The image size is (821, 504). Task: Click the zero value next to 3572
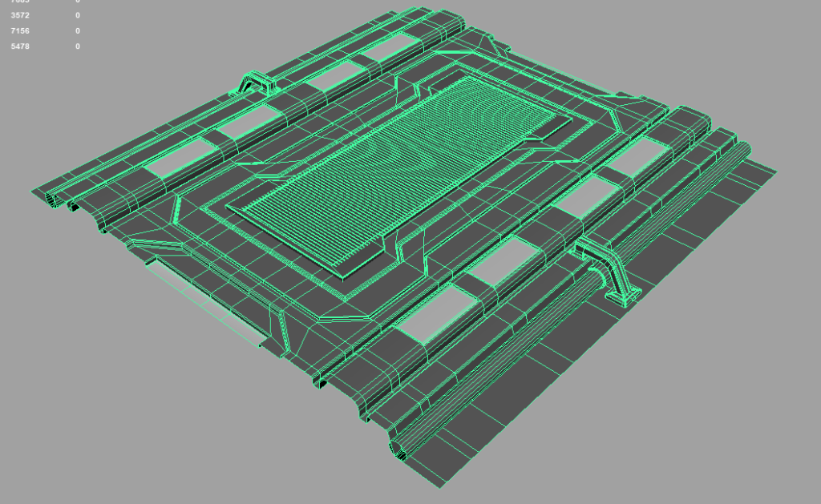pyautogui.click(x=77, y=15)
